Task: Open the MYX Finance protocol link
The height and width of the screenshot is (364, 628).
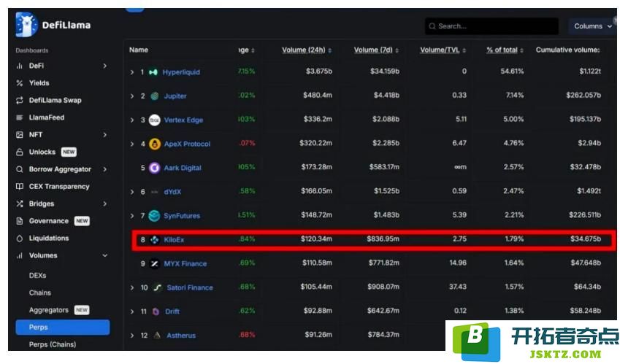Action: (x=185, y=263)
